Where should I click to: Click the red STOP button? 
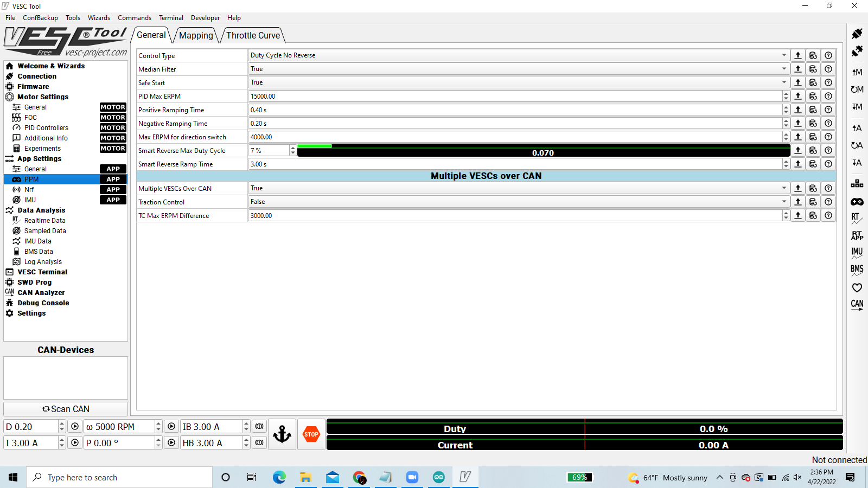pos(311,434)
